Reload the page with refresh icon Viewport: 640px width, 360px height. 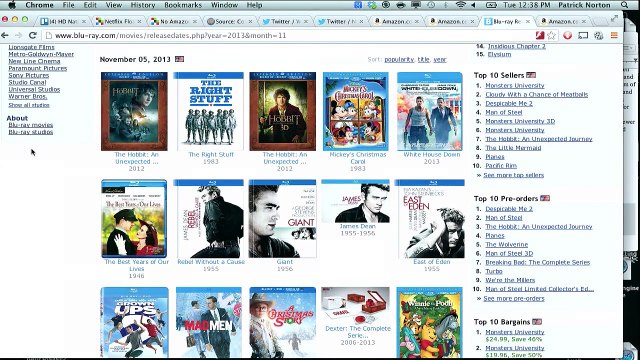(x=33, y=36)
